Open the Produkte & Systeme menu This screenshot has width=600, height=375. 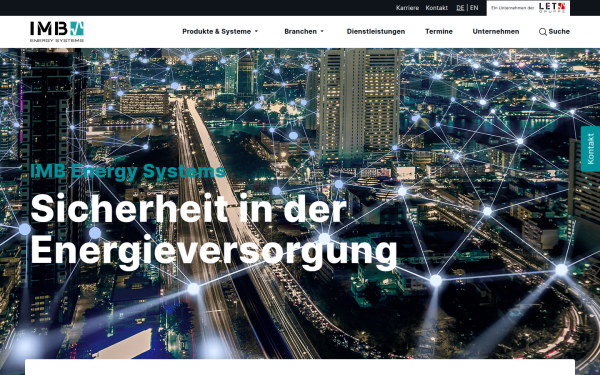click(x=217, y=31)
